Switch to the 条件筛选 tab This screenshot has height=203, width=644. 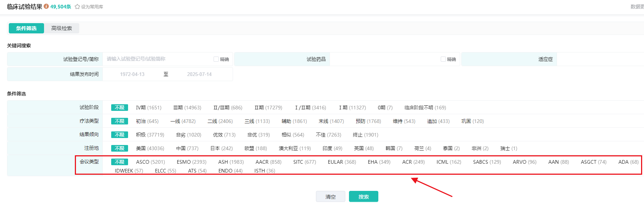tap(26, 28)
